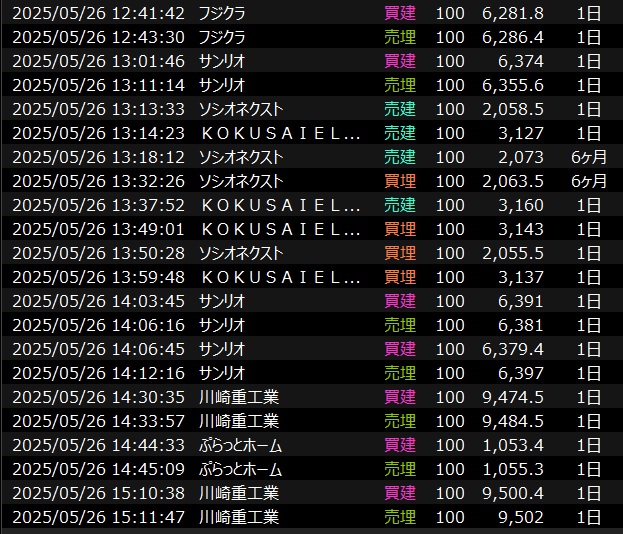
Task: Click 売埋 label in the 12:43:30 row
Action: pyautogui.click(x=400, y=37)
